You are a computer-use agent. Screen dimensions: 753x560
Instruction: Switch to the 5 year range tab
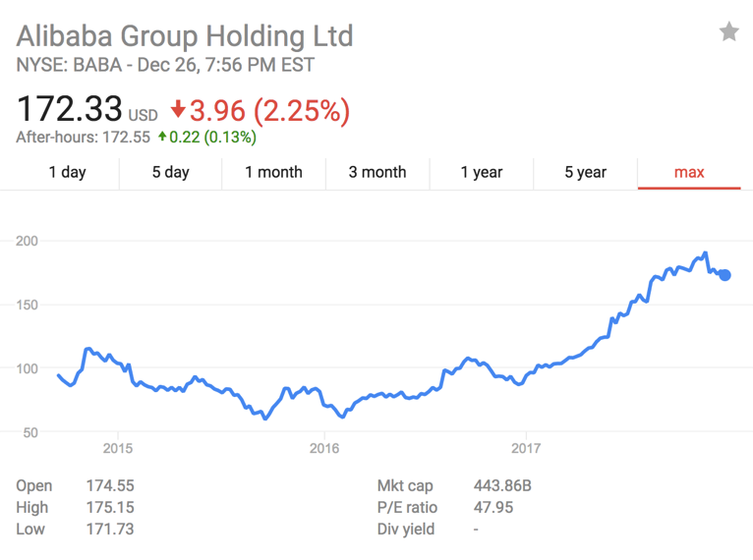[x=585, y=172]
